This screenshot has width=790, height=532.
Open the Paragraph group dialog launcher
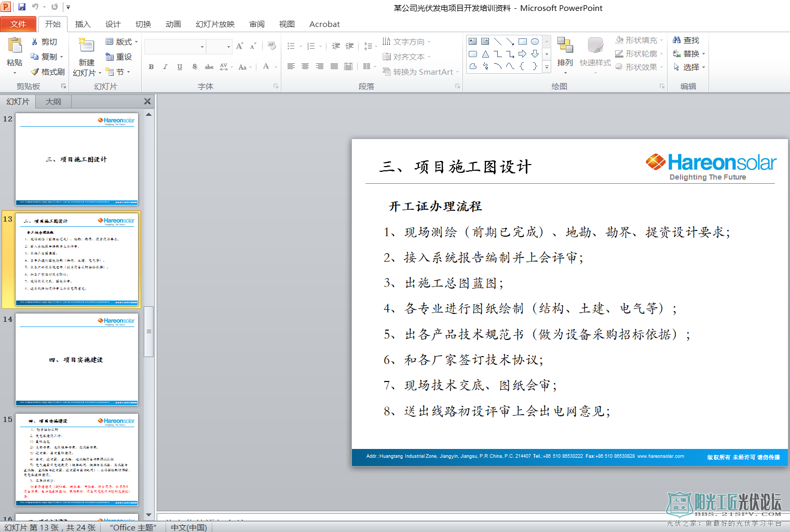[x=458, y=86]
